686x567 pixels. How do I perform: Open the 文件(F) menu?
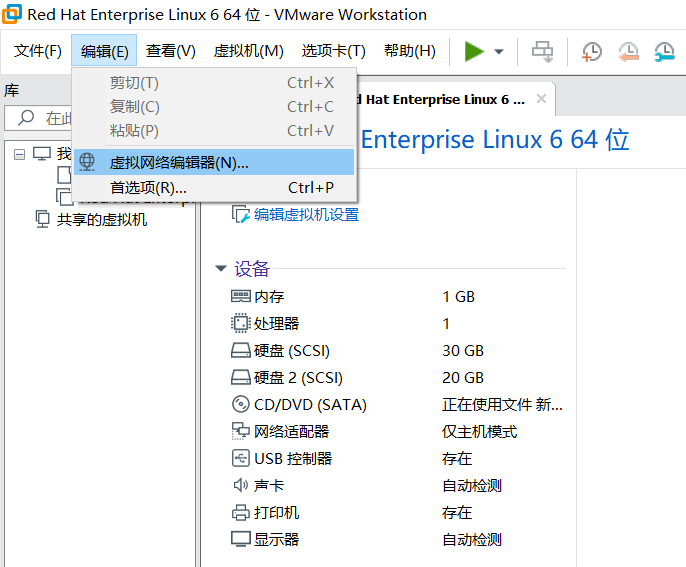click(38, 51)
